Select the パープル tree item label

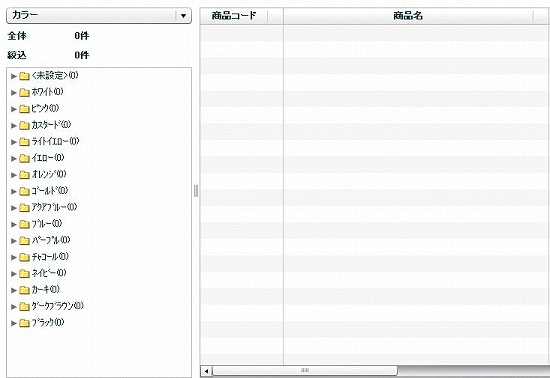51,240
